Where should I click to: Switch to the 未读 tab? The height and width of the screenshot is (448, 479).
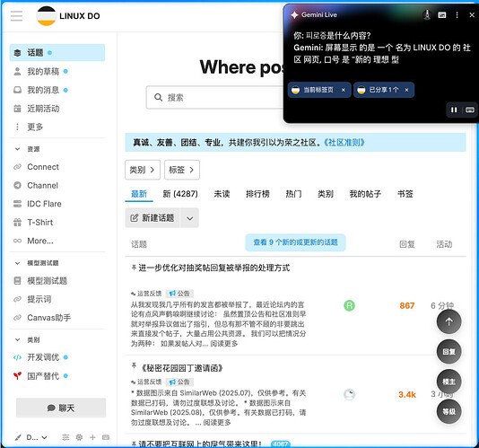[222, 194]
